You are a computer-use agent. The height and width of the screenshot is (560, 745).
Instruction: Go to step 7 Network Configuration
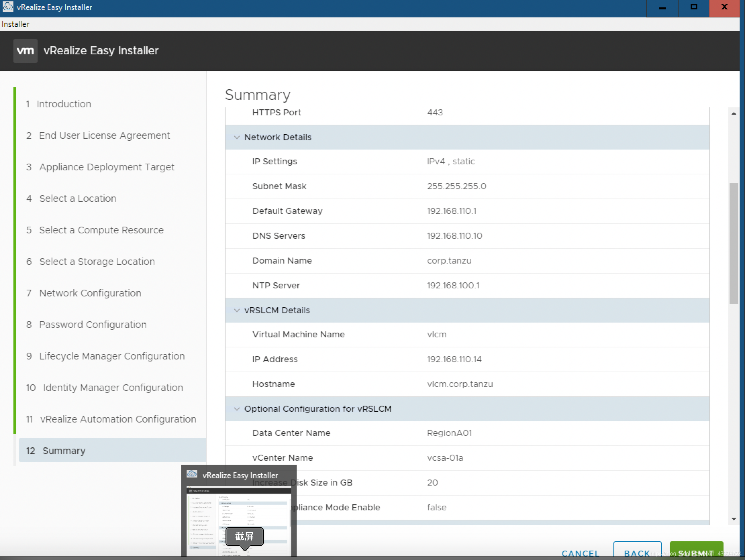(x=90, y=293)
